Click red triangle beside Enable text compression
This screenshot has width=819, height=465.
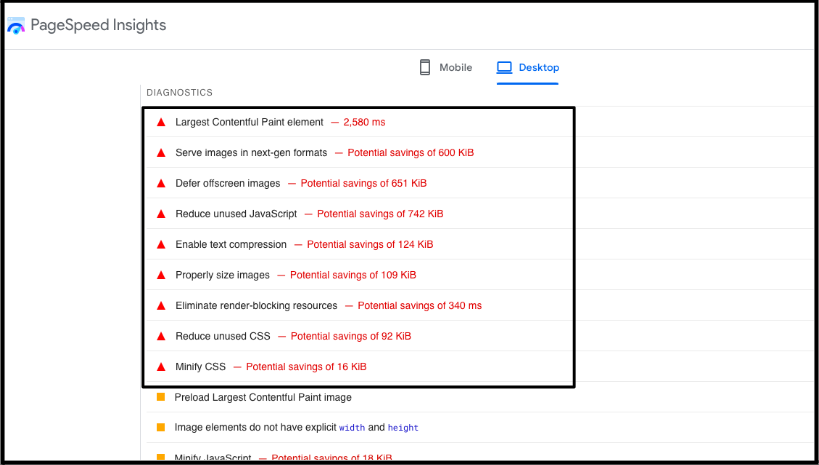click(161, 245)
